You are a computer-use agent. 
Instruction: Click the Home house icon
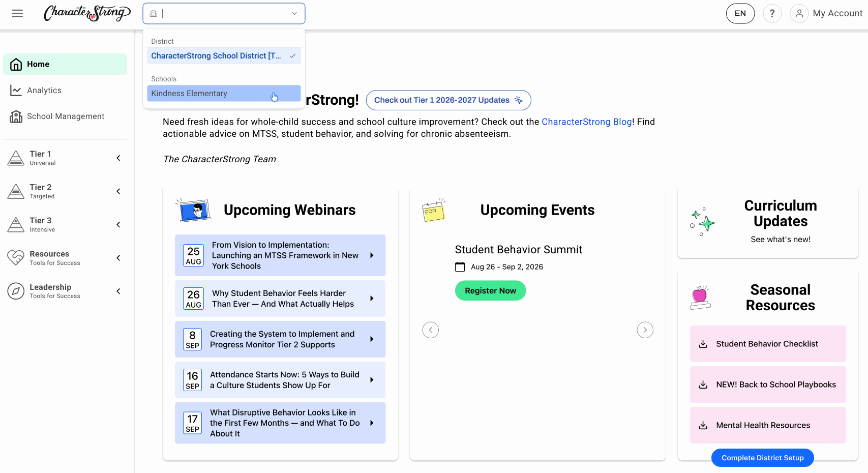click(16, 65)
